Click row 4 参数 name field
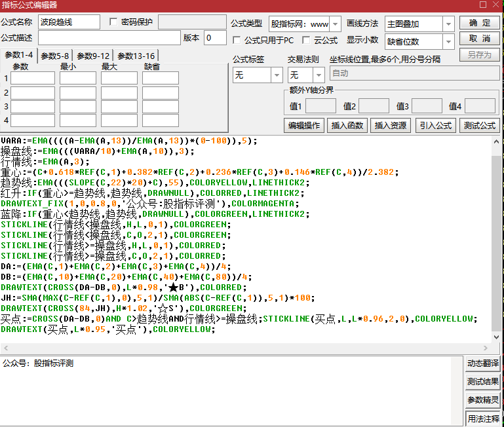This screenshot has width=504, height=427. click(33, 121)
